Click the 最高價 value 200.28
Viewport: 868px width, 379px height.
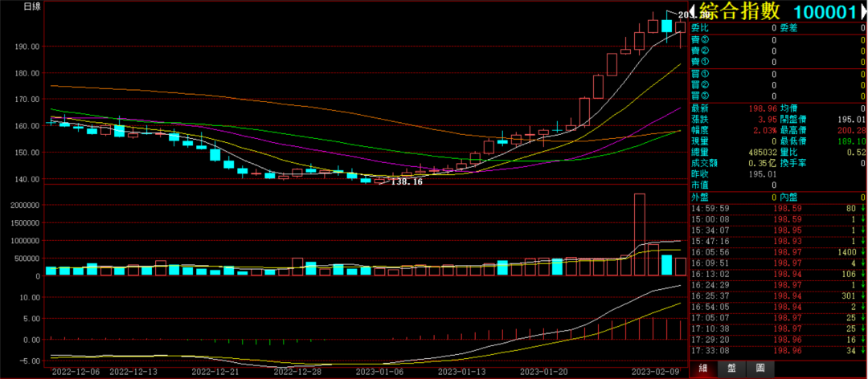[x=850, y=130]
